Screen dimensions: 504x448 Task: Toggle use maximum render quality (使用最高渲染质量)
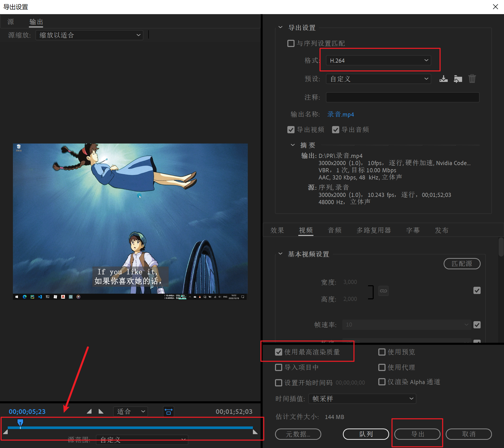pyautogui.click(x=279, y=352)
